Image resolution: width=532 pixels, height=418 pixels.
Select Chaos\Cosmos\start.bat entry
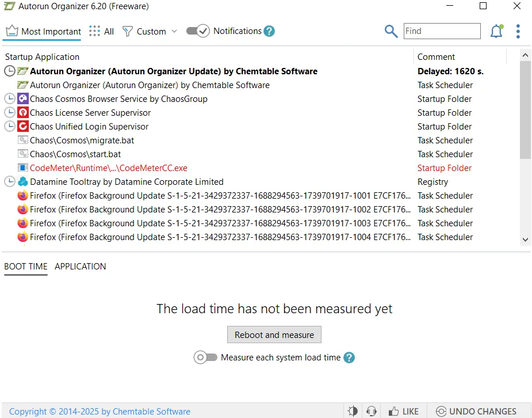[75, 154]
